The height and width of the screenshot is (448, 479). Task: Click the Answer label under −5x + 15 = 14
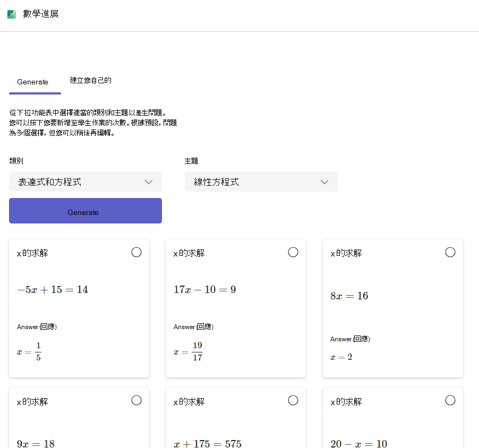[37, 327]
